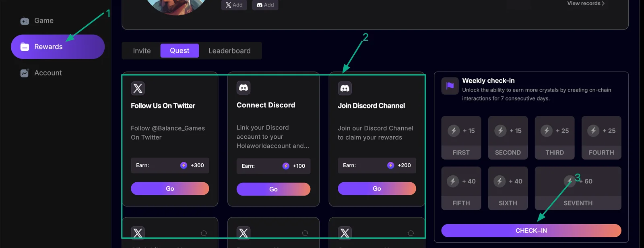Click Discord logo on Join Discord Channel card
This screenshot has height=248, width=644.
coord(345,88)
